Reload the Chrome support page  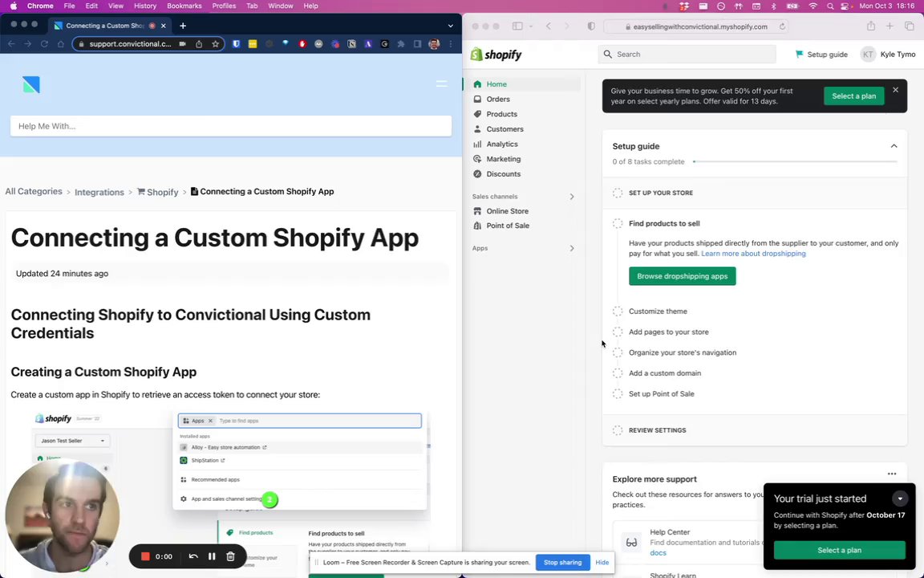click(44, 43)
